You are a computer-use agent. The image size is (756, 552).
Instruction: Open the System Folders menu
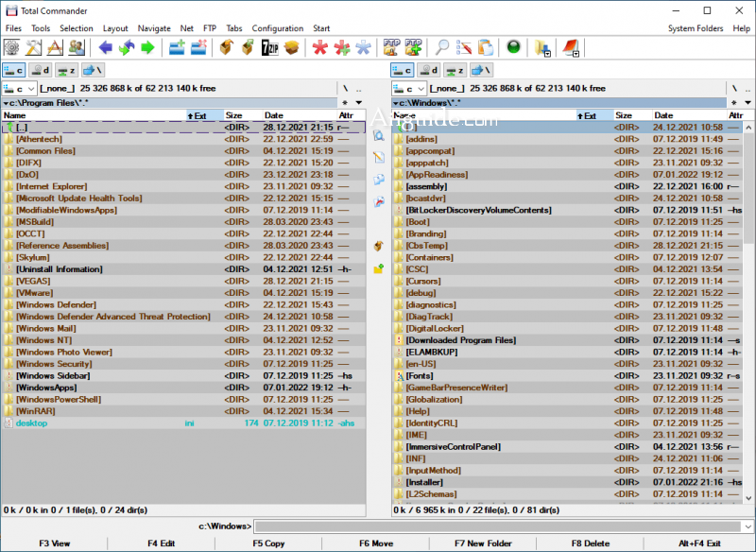click(x=696, y=28)
